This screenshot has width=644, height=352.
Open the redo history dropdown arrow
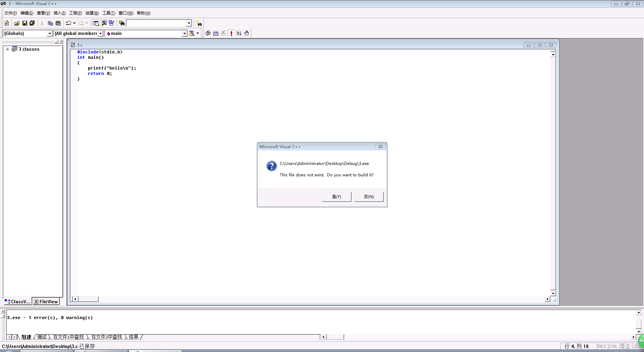point(87,23)
